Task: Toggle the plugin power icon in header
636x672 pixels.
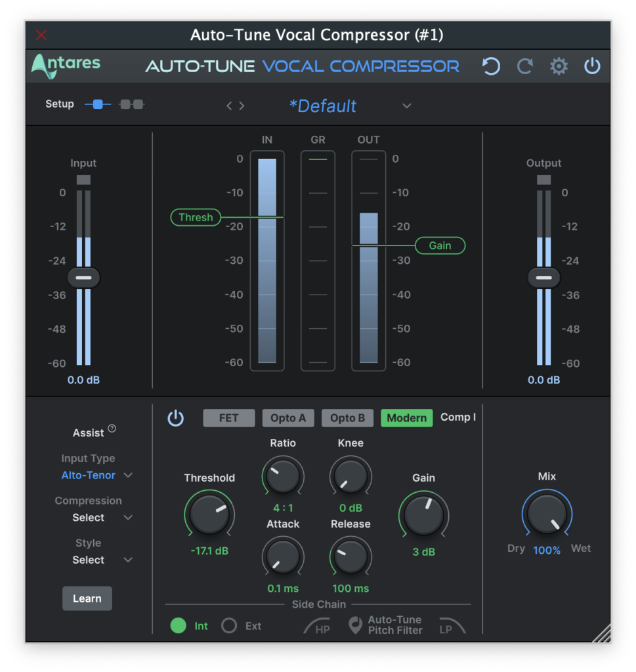Action: coord(592,66)
